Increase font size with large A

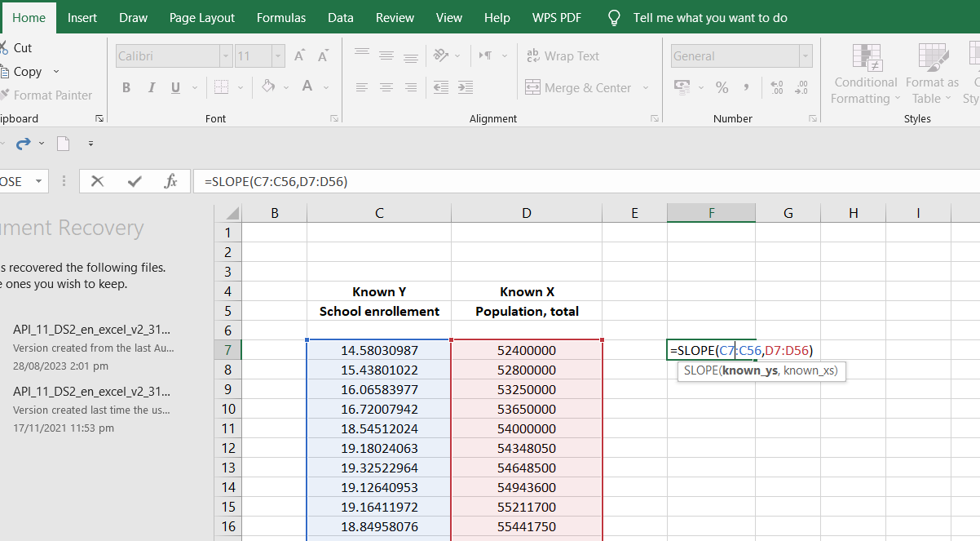[x=299, y=55]
